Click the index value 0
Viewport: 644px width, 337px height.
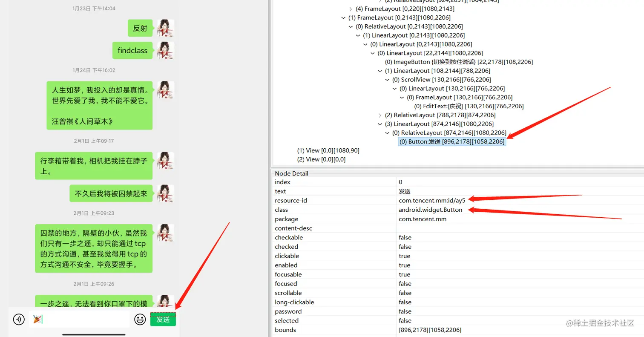(400, 182)
